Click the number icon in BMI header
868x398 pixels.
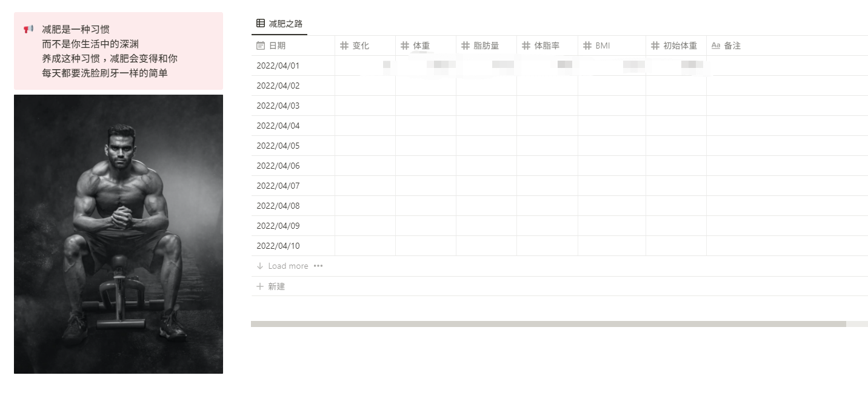(x=587, y=46)
